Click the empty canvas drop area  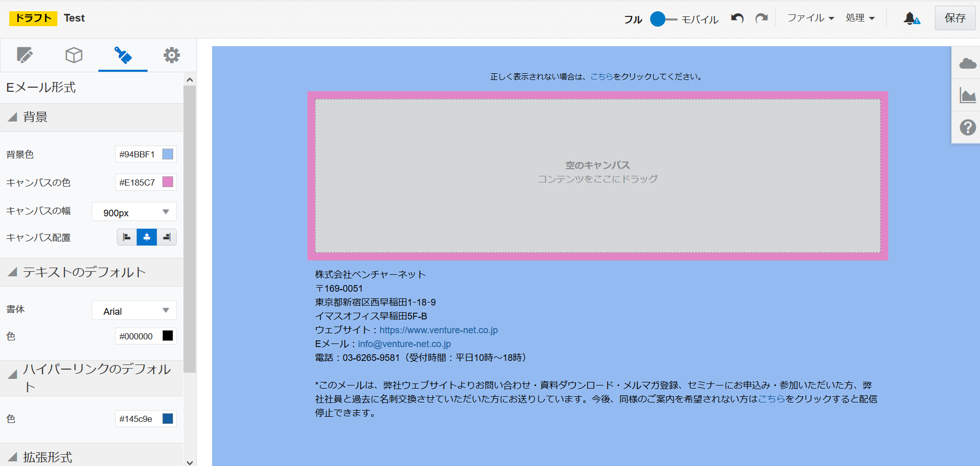(598, 176)
